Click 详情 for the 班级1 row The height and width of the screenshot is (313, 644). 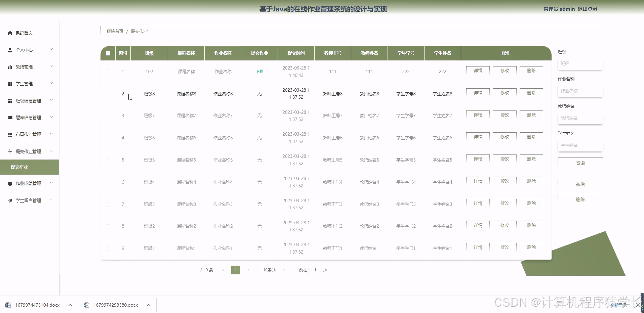[x=478, y=247]
